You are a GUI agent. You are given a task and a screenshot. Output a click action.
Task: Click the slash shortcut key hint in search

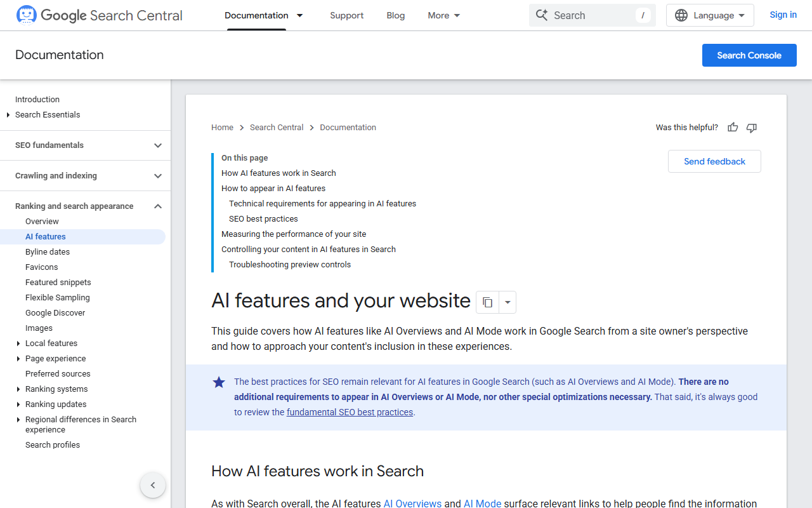tap(643, 15)
